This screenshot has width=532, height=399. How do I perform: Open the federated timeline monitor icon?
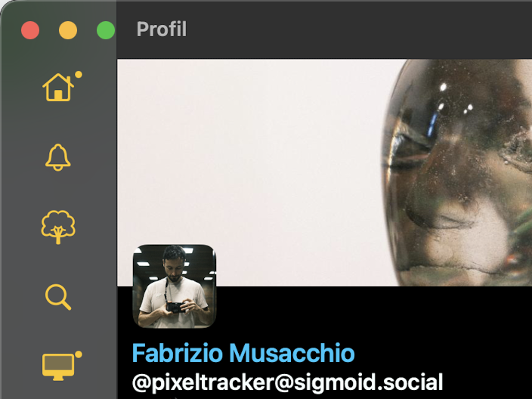pos(58,367)
